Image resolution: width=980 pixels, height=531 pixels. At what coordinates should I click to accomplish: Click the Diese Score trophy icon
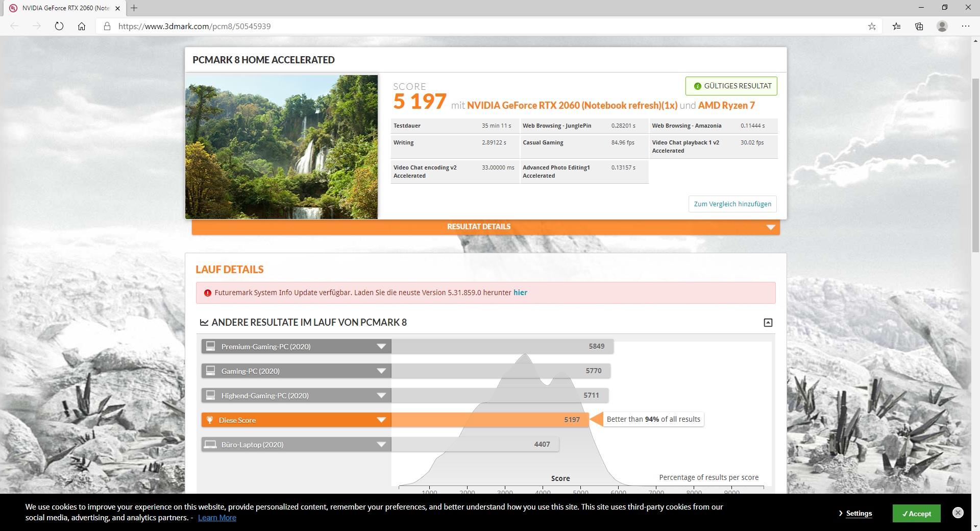coord(209,420)
